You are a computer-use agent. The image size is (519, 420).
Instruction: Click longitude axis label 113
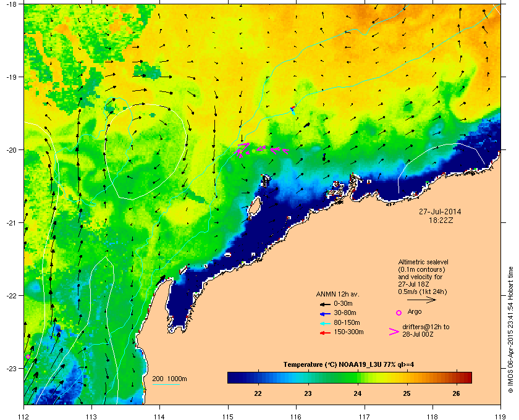91,416
